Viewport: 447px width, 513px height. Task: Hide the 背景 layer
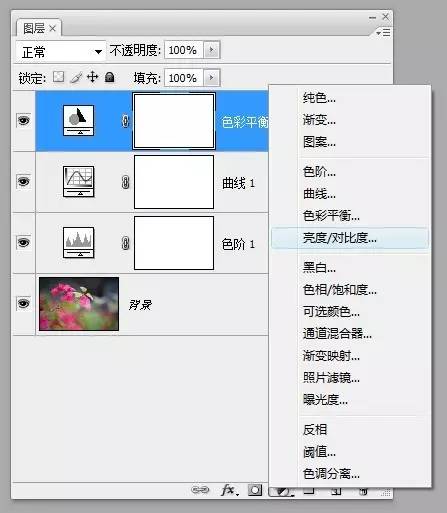23,303
